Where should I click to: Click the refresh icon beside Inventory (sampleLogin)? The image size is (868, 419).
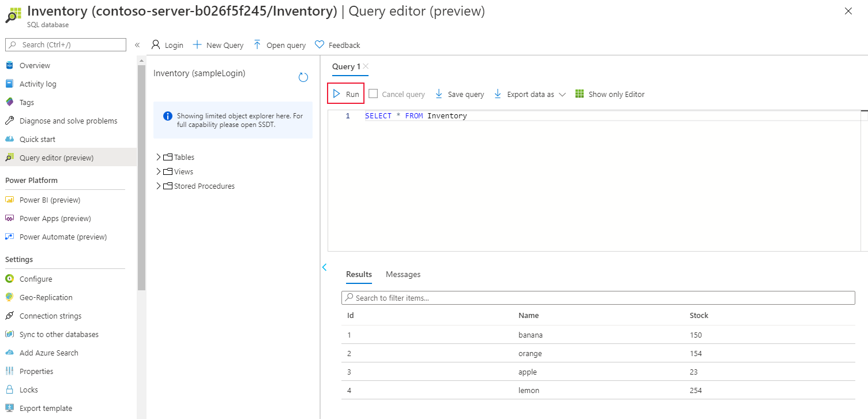click(303, 77)
